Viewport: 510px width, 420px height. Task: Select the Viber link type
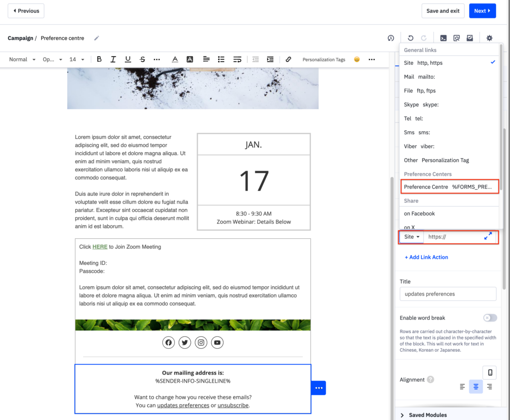coord(449,146)
